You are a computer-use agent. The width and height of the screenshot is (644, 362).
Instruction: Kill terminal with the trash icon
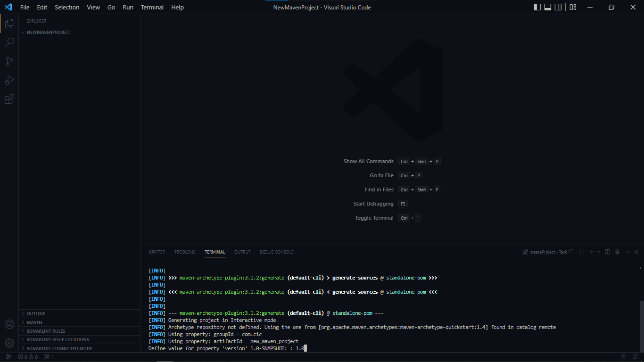coord(618,252)
